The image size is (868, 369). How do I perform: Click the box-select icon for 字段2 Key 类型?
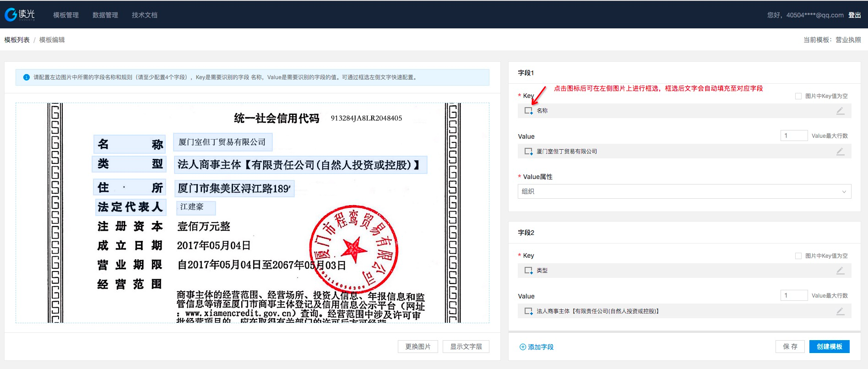(x=528, y=271)
